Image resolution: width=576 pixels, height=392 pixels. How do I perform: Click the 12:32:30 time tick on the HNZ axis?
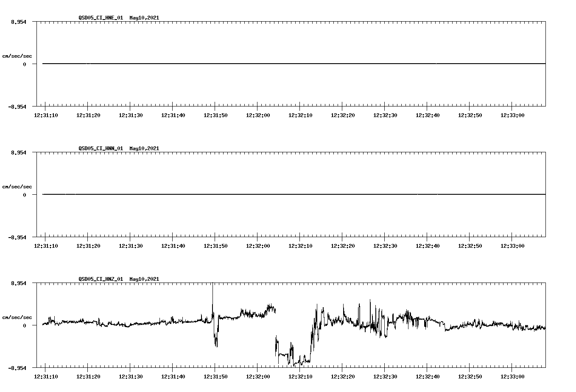(x=385, y=376)
